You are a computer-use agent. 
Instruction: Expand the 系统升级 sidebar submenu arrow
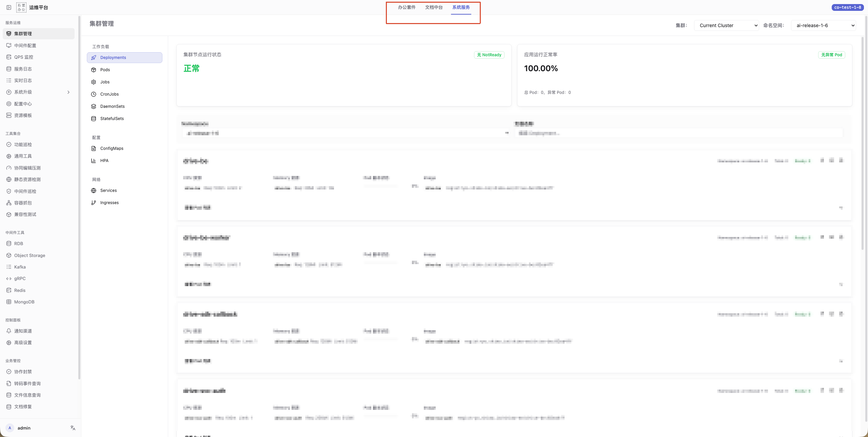[x=68, y=92]
